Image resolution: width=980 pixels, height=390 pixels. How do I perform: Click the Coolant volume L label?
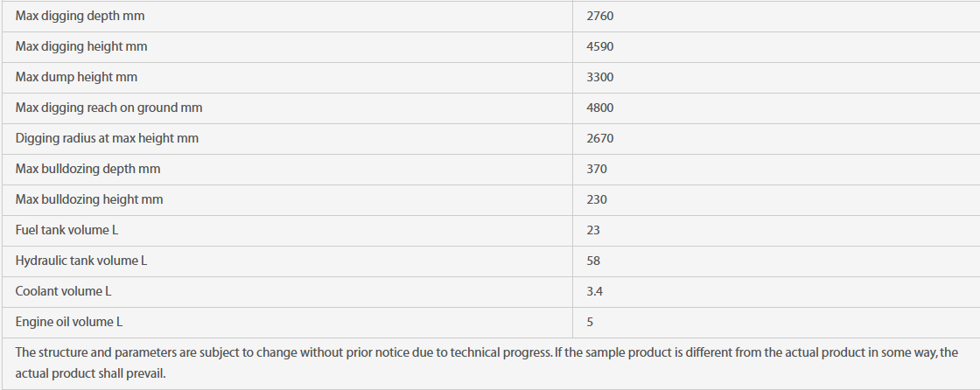point(64,291)
